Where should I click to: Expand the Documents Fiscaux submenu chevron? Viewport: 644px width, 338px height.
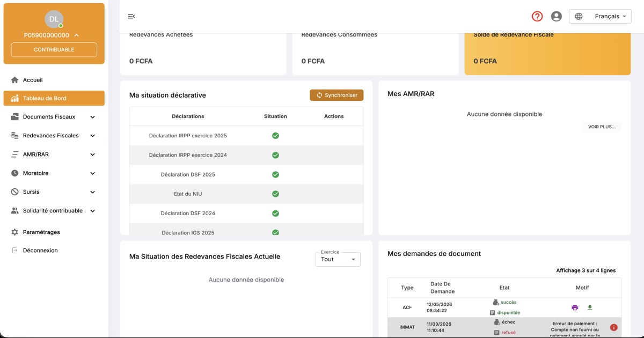(x=92, y=117)
